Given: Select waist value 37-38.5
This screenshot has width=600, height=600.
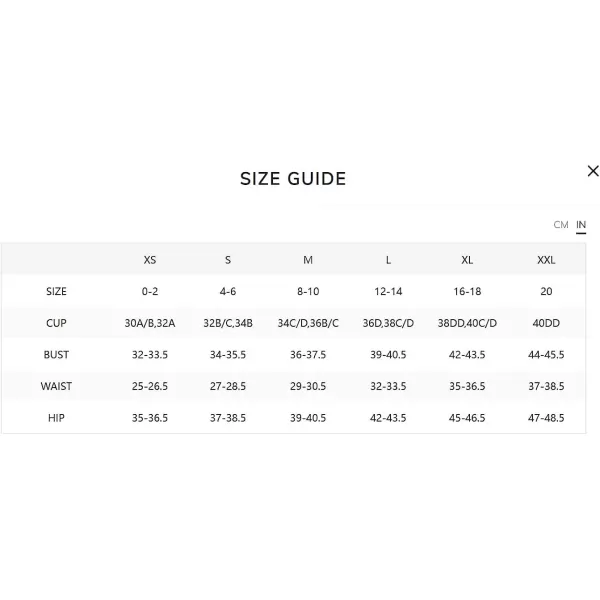Looking at the screenshot, I should coord(546,386).
